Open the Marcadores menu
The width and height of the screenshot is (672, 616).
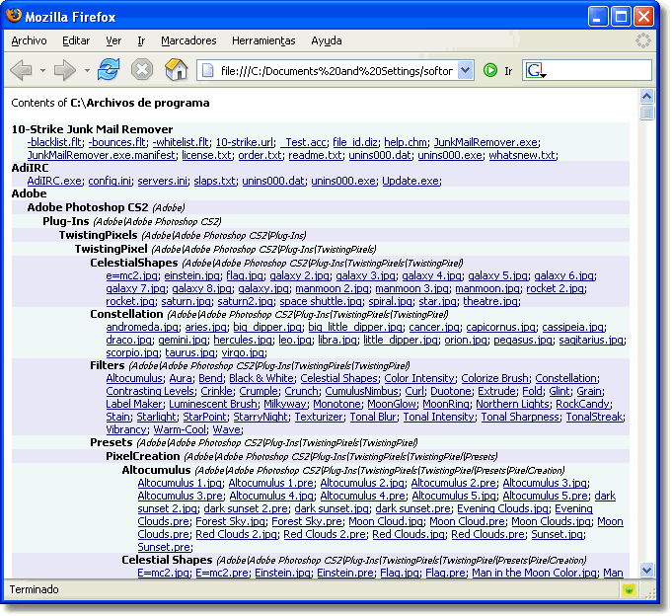(188, 40)
